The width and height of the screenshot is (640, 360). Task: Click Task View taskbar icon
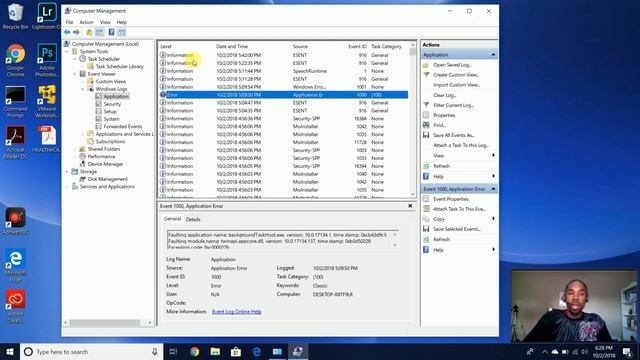pos(173,351)
